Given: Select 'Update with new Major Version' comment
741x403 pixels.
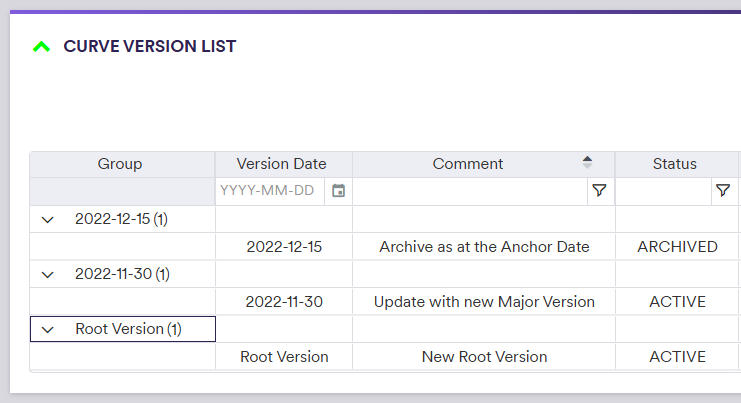Looking at the screenshot, I should point(484,302).
